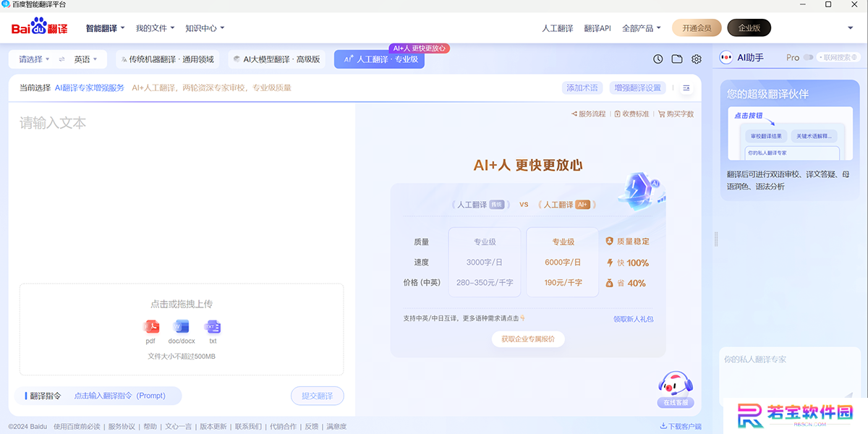This screenshot has width=868, height=434.
Task: Click the 请输入文本 text area
Action: click(x=182, y=192)
